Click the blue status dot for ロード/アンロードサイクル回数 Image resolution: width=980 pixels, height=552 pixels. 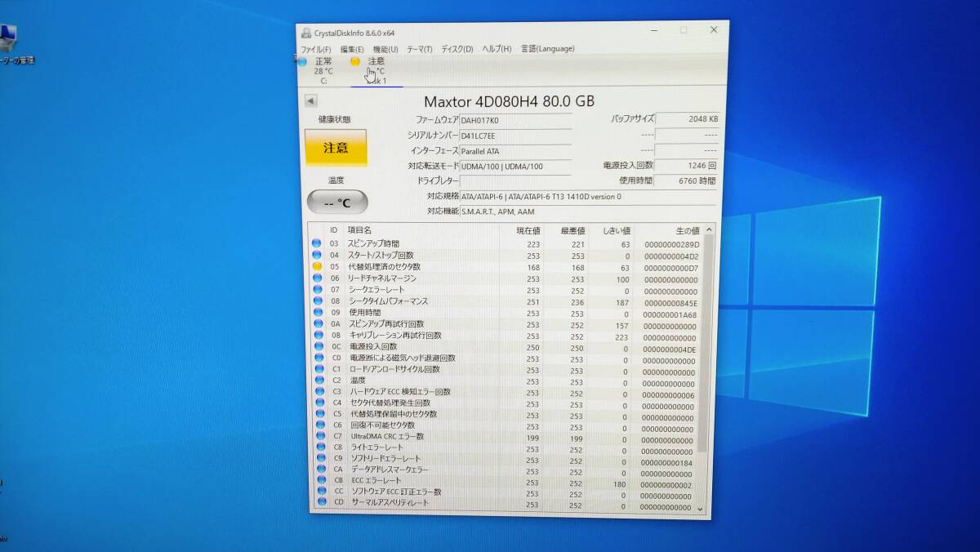coord(318,369)
